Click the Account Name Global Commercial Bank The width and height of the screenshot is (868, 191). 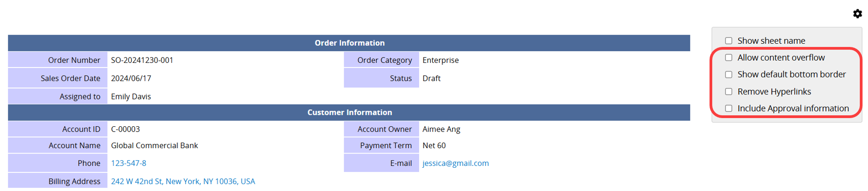click(154, 146)
